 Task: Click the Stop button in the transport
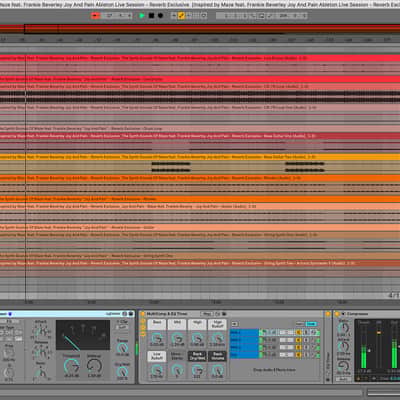(151, 16)
